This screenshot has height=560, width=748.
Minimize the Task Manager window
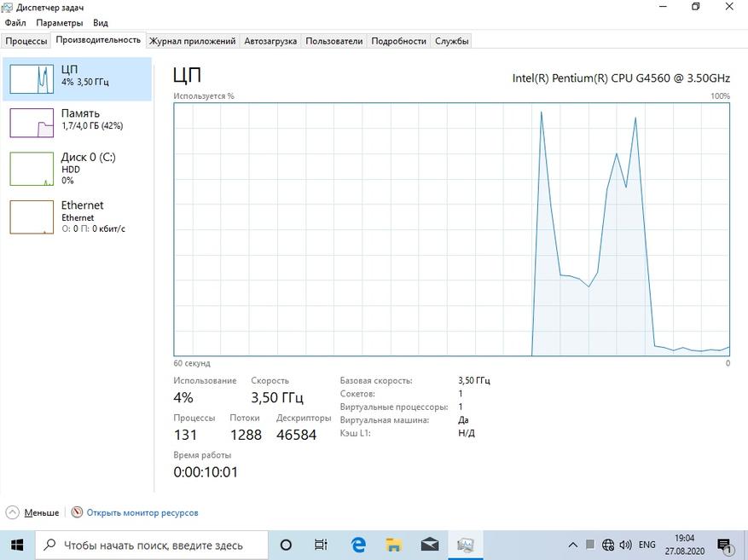(663, 7)
